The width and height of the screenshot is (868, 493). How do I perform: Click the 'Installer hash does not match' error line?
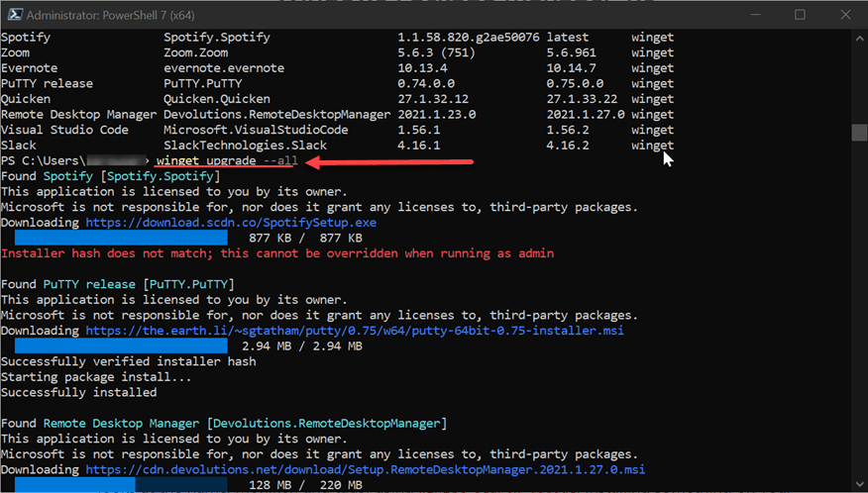(277, 253)
